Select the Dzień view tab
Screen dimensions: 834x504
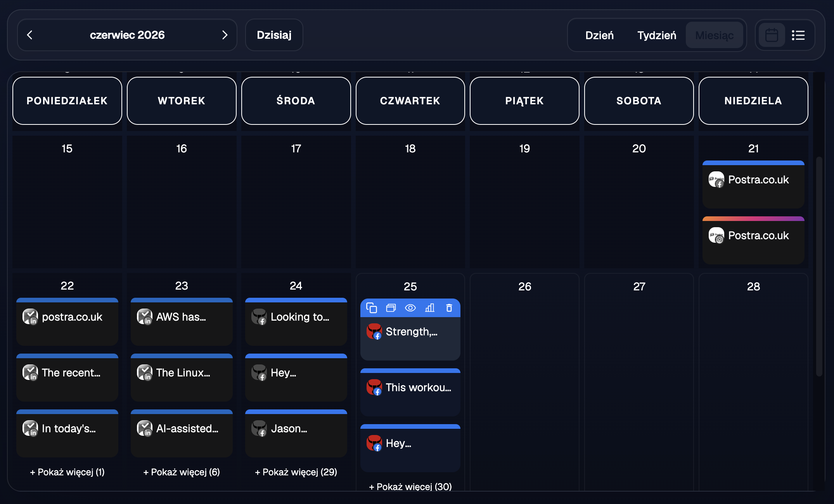point(599,35)
